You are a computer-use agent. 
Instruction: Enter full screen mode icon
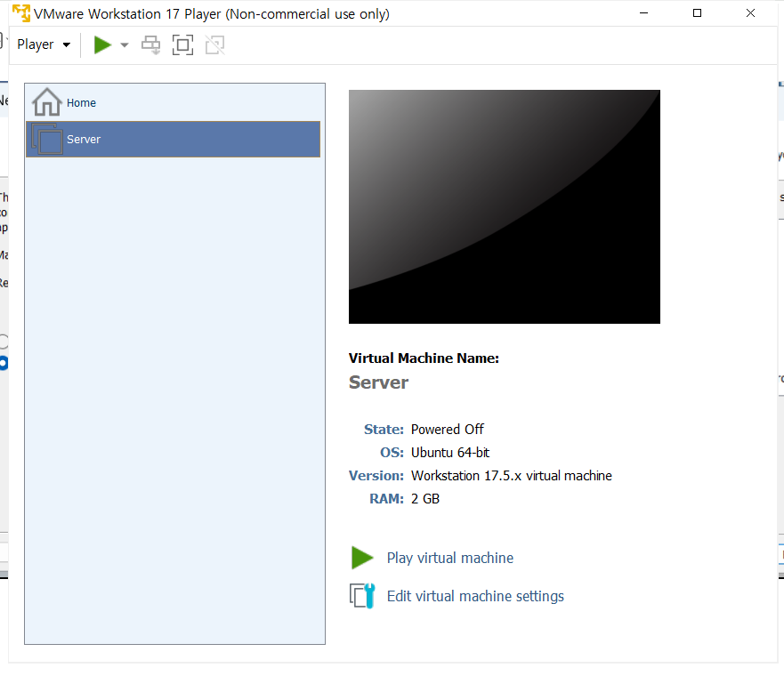[x=182, y=44]
